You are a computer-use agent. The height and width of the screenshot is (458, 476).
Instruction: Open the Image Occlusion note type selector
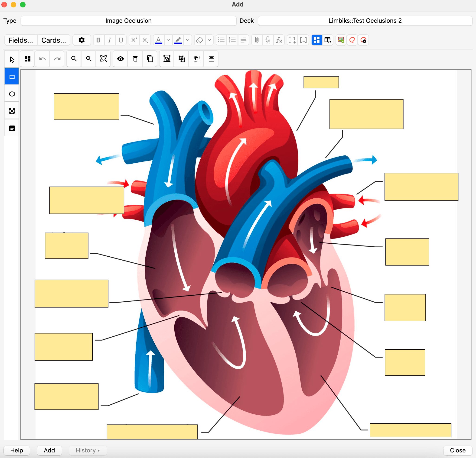click(x=128, y=21)
